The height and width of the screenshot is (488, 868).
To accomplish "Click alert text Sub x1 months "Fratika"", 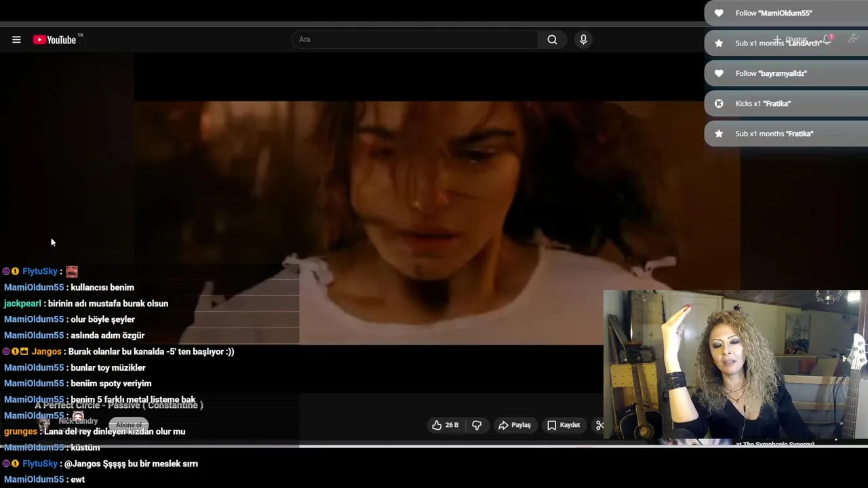I will click(x=774, y=134).
